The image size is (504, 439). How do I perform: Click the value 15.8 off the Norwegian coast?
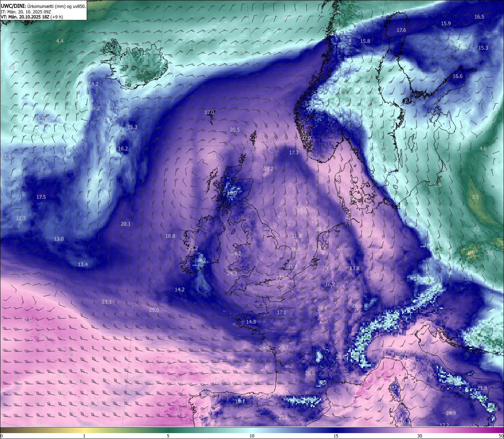365,41
